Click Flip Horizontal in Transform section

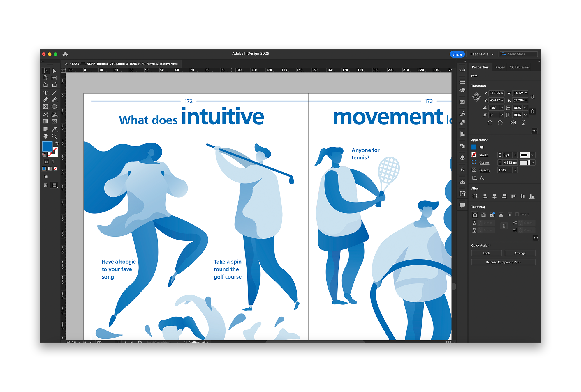pyautogui.click(x=513, y=123)
